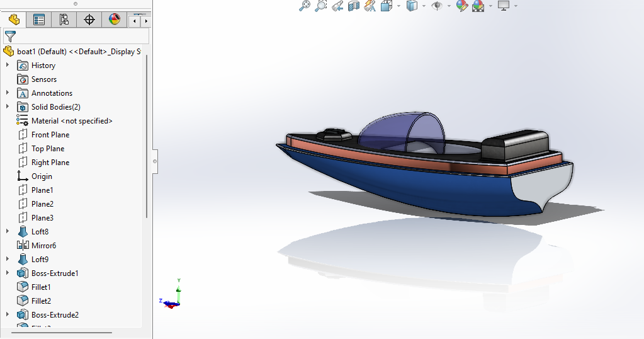Image resolution: width=644 pixels, height=339 pixels.
Task: Switch to the ConfigurationManager tab
Action: coord(64,20)
